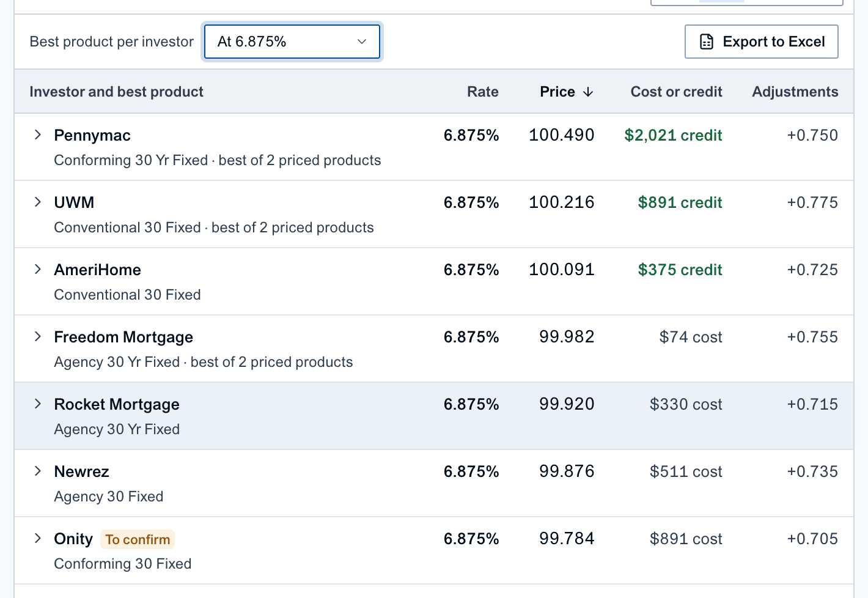The height and width of the screenshot is (598, 868).
Task: Click the Price sort arrow icon
Action: [588, 92]
